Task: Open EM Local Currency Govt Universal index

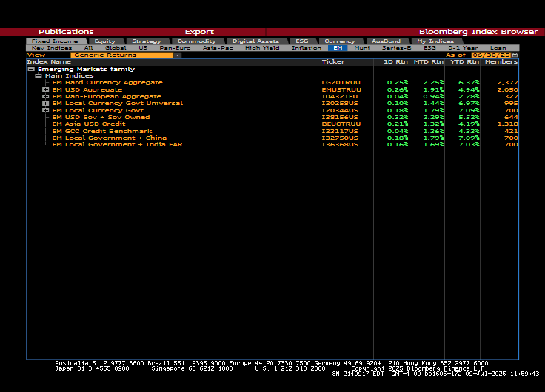Action: pyautogui.click(x=118, y=103)
